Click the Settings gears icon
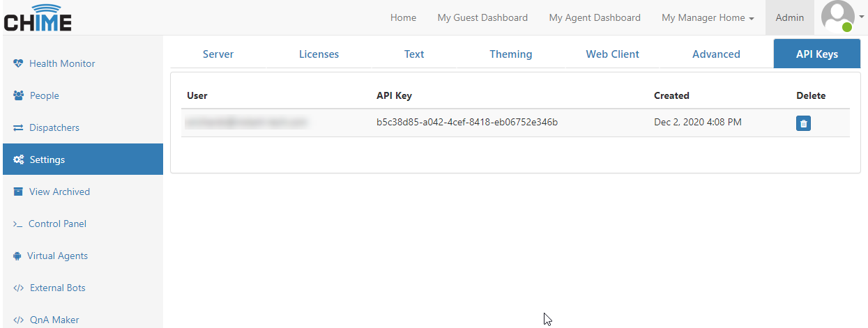The image size is (868, 328). point(18,160)
